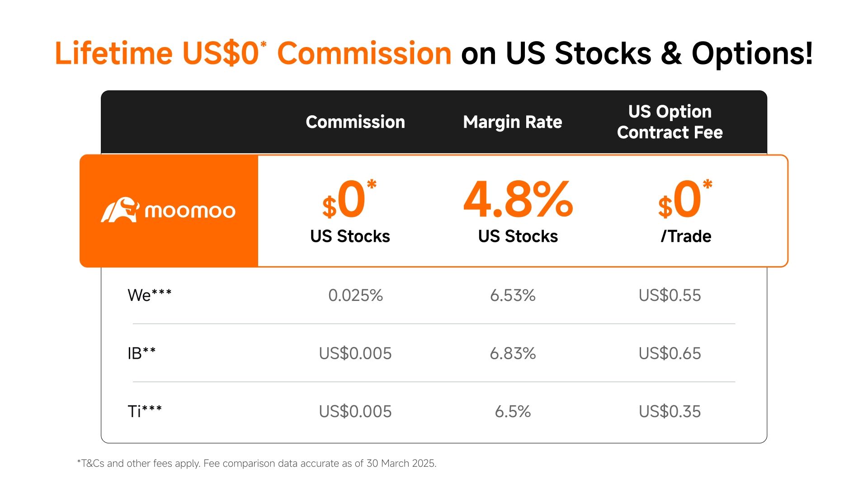Screen dimensions: 868x488
Task: Click moomoo's $0 per Trade option fee
Action: [x=685, y=201]
